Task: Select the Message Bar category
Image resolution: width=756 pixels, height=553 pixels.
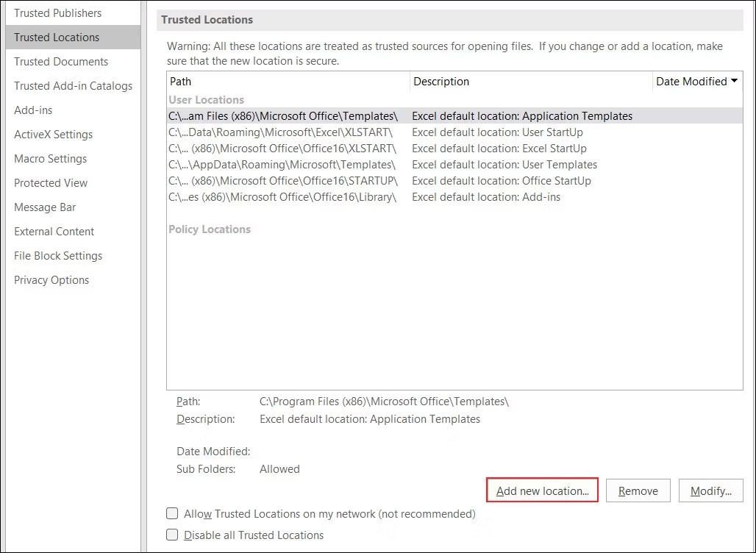Action: (45, 207)
